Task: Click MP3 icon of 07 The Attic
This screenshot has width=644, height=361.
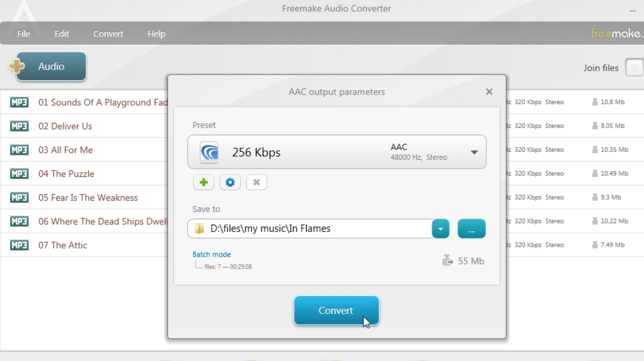Action: point(19,245)
